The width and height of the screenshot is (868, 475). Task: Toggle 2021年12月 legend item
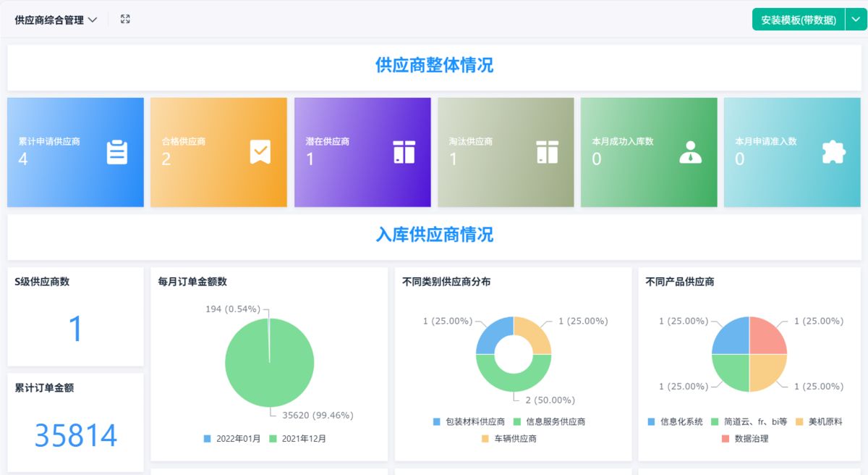click(298, 439)
